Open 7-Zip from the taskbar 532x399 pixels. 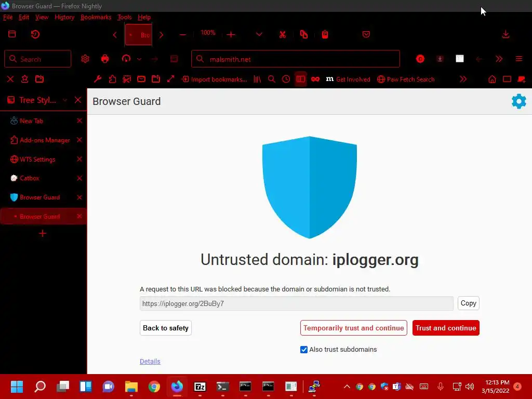[200, 387]
